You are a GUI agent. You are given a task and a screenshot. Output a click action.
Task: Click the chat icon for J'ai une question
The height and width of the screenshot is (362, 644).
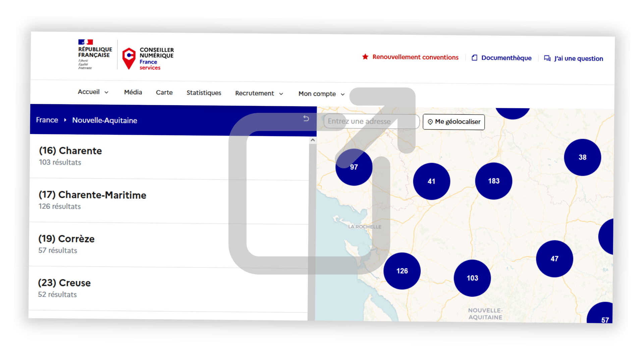(547, 58)
